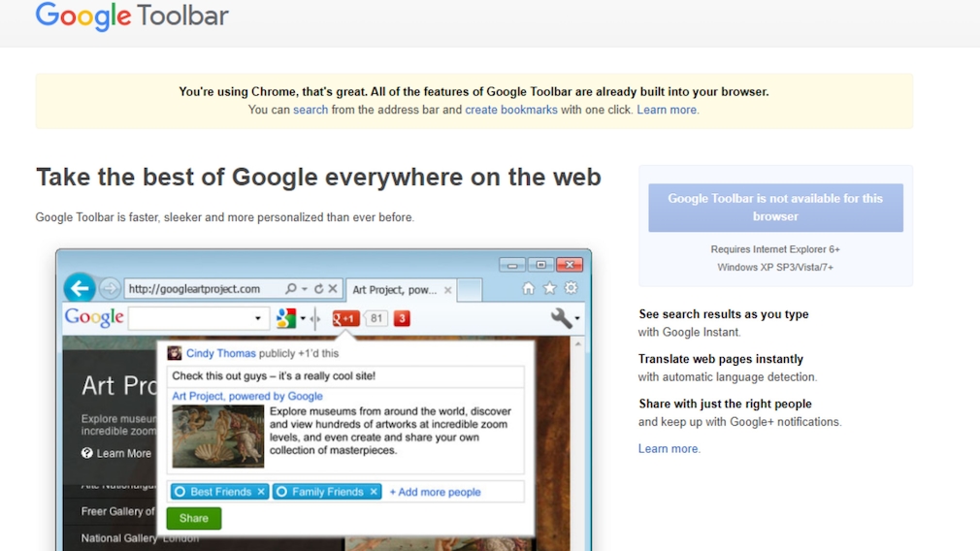Open the red '3' notifications badge
The width and height of the screenshot is (980, 551).
tap(402, 318)
